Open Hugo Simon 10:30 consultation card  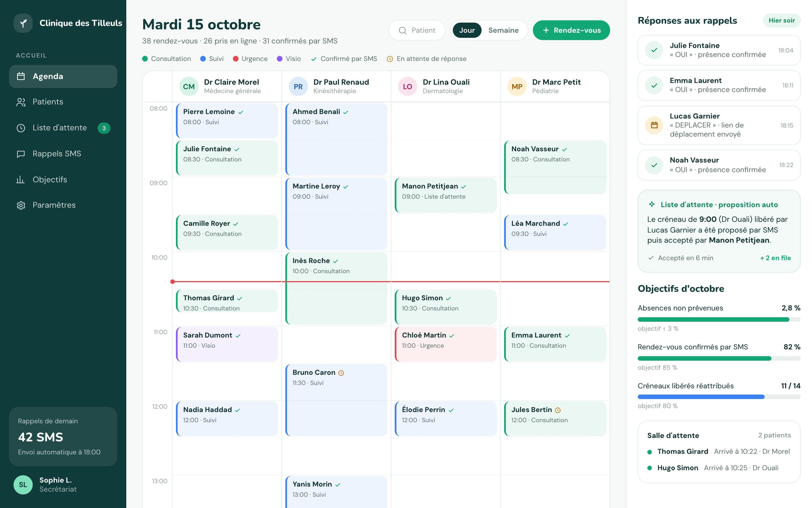point(445,307)
